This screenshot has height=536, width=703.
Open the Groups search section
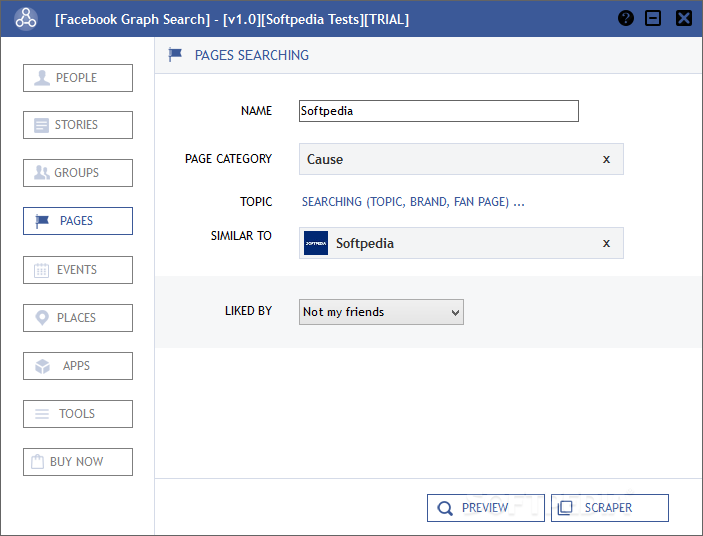click(x=78, y=173)
